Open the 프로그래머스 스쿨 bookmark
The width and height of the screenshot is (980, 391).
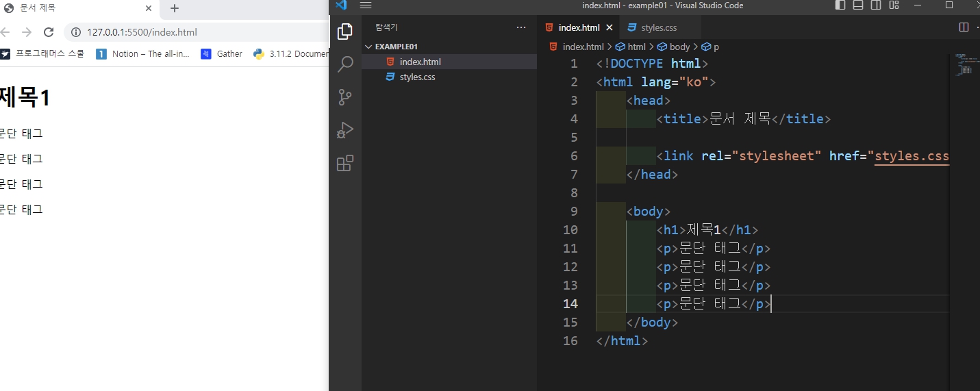[x=42, y=53]
